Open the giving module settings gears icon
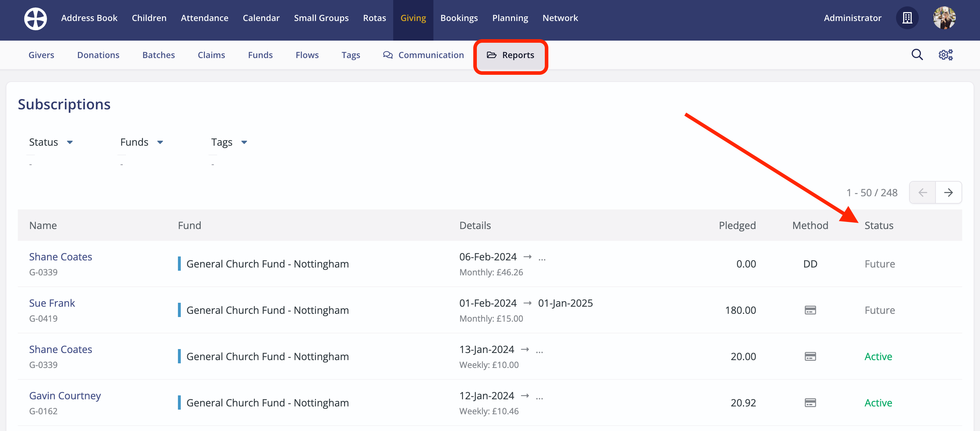Screen dimensions: 980x431 (945, 55)
